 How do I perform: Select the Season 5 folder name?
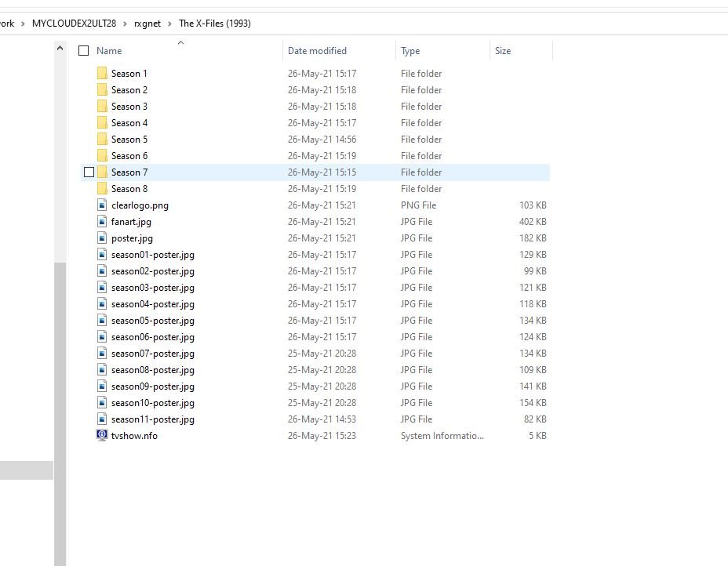coord(129,140)
